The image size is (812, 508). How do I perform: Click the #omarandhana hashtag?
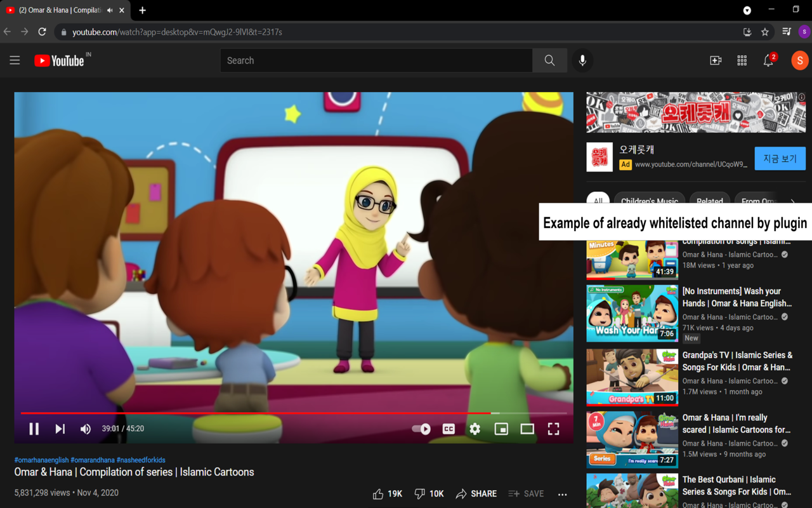pyautogui.click(x=93, y=460)
